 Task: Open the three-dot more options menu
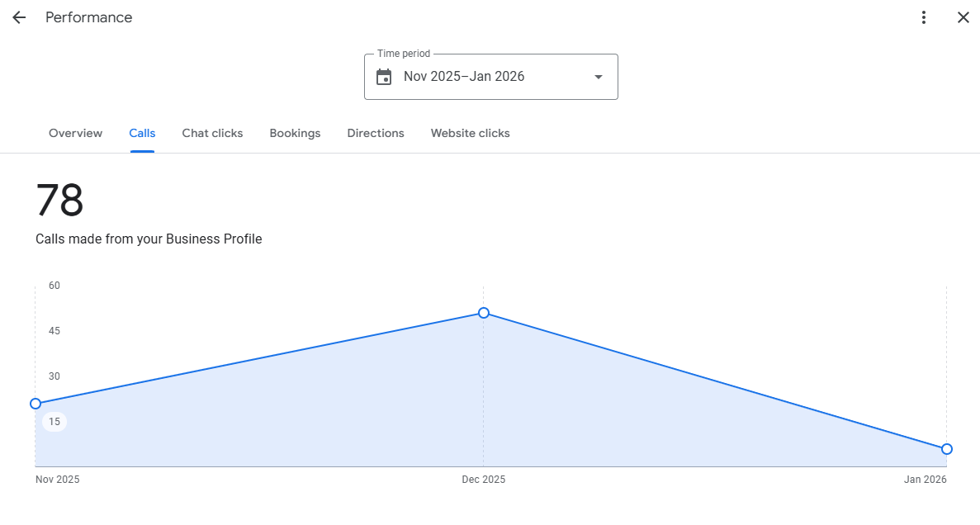click(924, 17)
